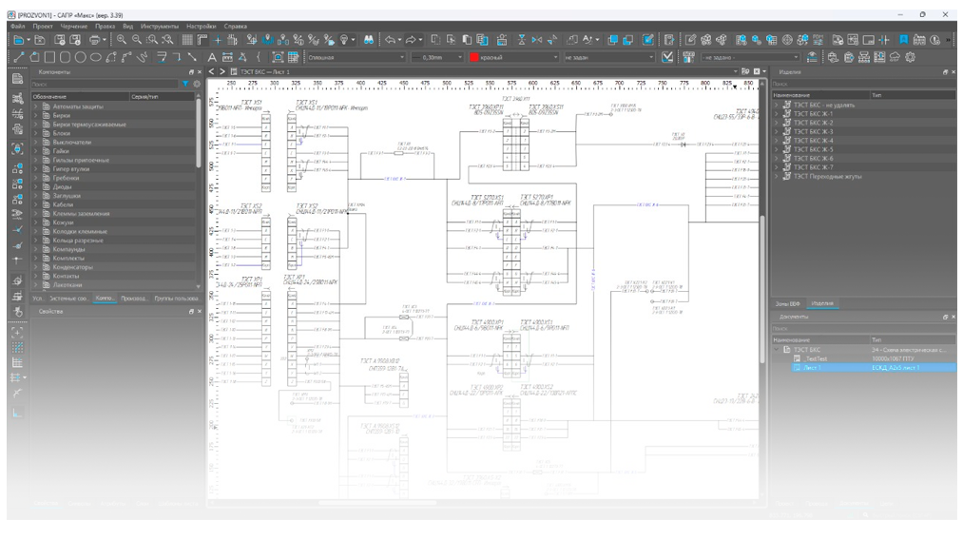Toggle the checkmark button beside 'не задан'
The width and height of the screenshot is (963, 560).
point(666,57)
